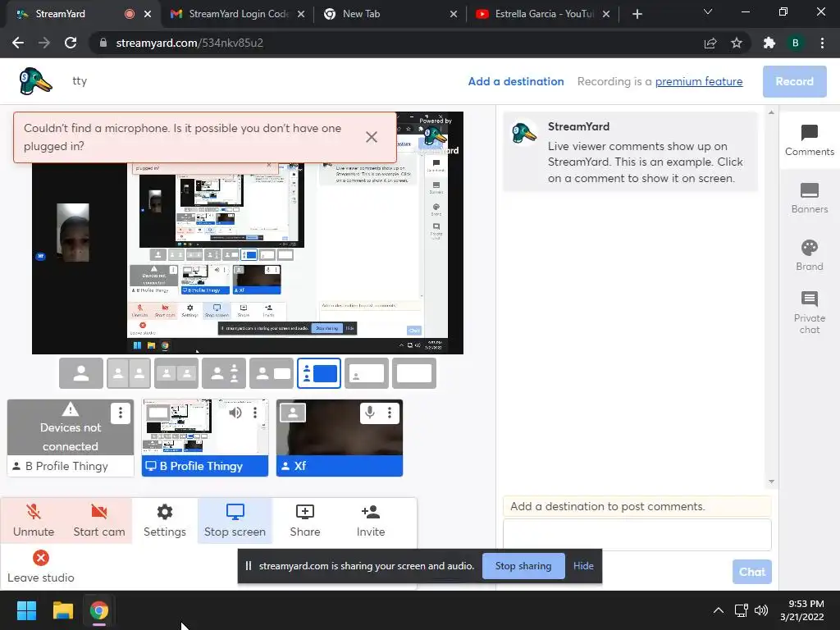Screen dimensions: 840x630
Task: Open the Banners sidebar panel
Action: click(x=809, y=198)
